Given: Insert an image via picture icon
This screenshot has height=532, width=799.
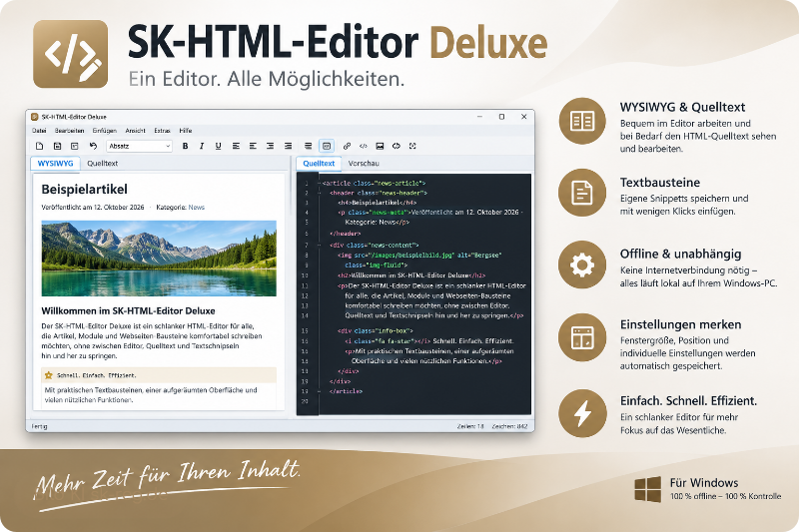Looking at the screenshot, I should tap(380, 146).
